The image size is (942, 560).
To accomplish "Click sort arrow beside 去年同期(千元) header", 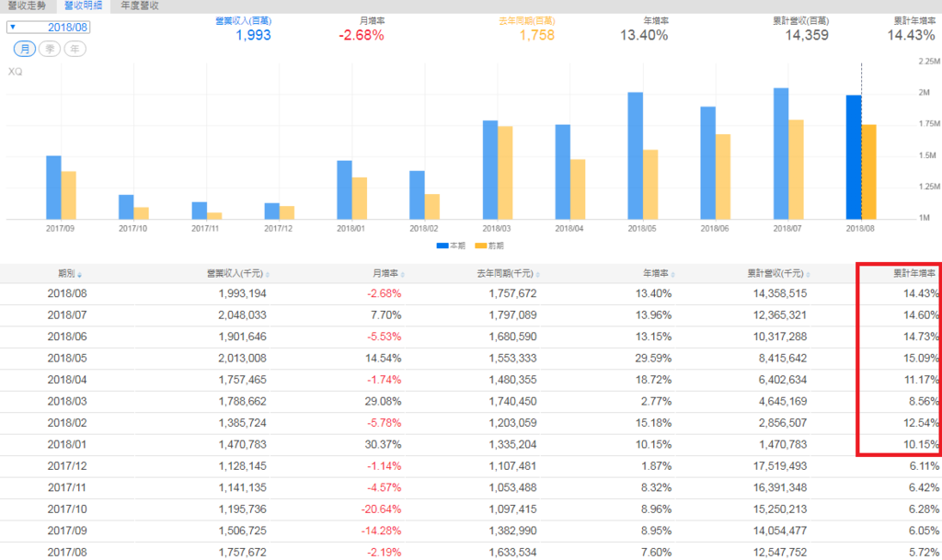I will pyautogui.click(x=537, y=275).
